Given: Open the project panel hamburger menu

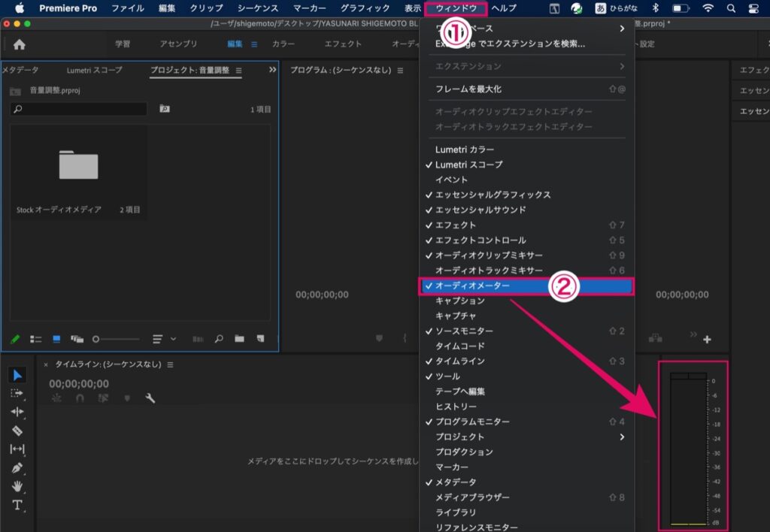Looking at the screenshot, I should point(238,71).
